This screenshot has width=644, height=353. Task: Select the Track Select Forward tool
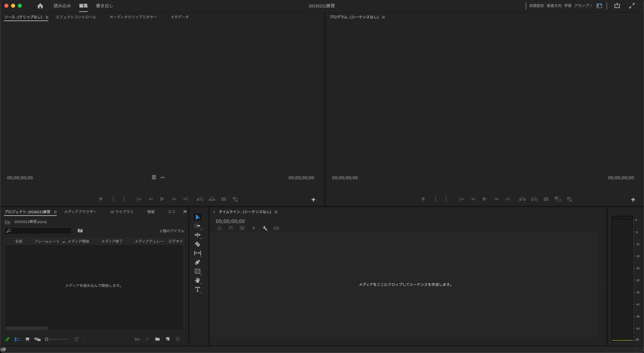pos(197,226)
